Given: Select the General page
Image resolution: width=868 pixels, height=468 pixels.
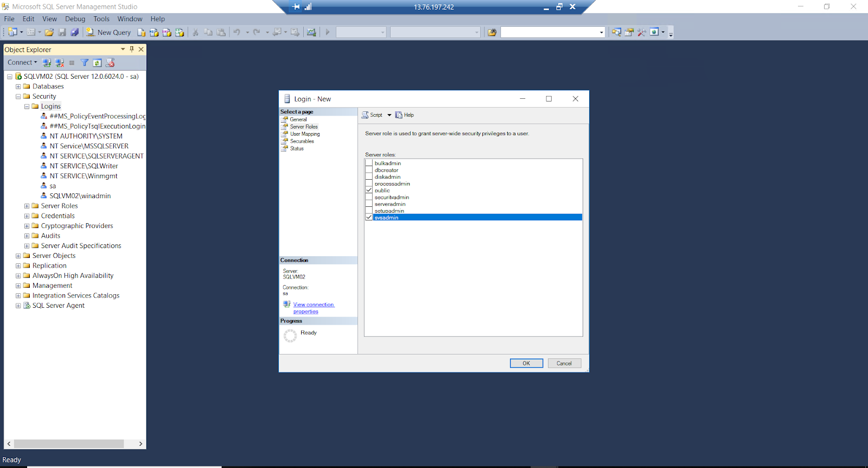Looking at the screenshot, I should (298, 119).
